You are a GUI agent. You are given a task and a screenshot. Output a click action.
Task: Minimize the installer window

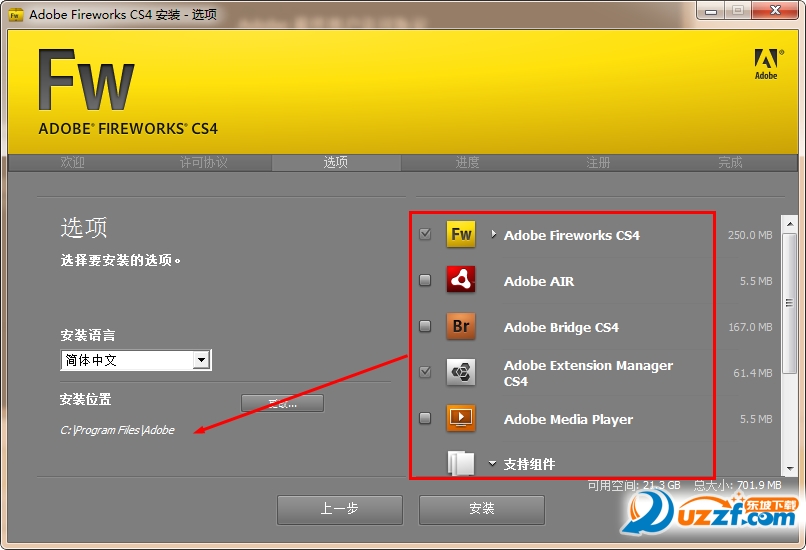(x=711, y=11)
